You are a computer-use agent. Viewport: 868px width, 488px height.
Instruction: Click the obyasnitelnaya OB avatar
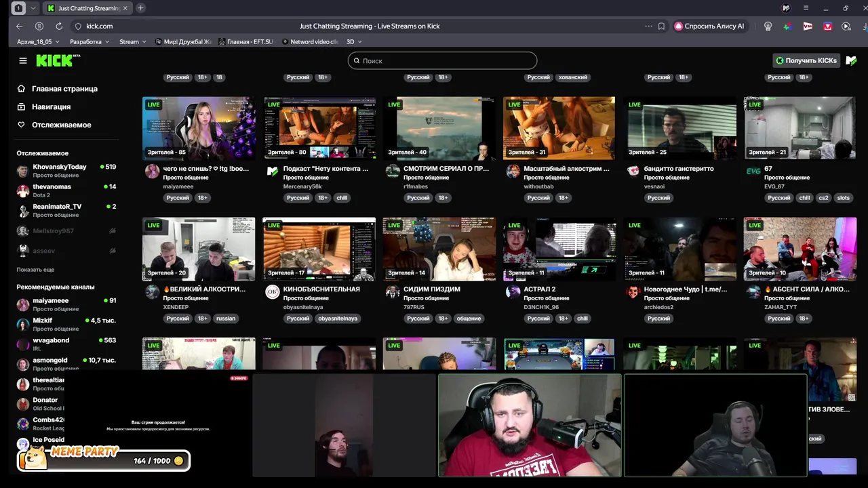tap(272, 292)
